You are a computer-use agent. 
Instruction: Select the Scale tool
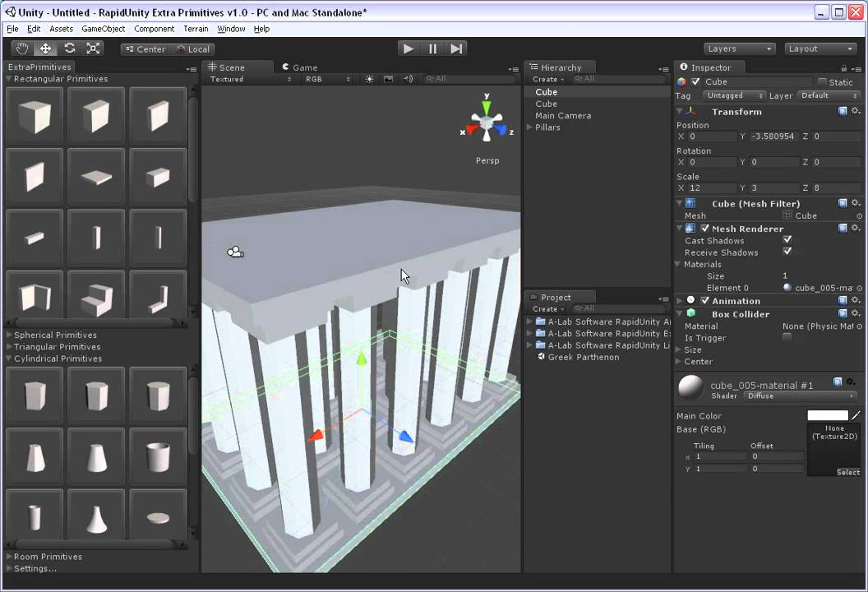click(x=93, y=49)
